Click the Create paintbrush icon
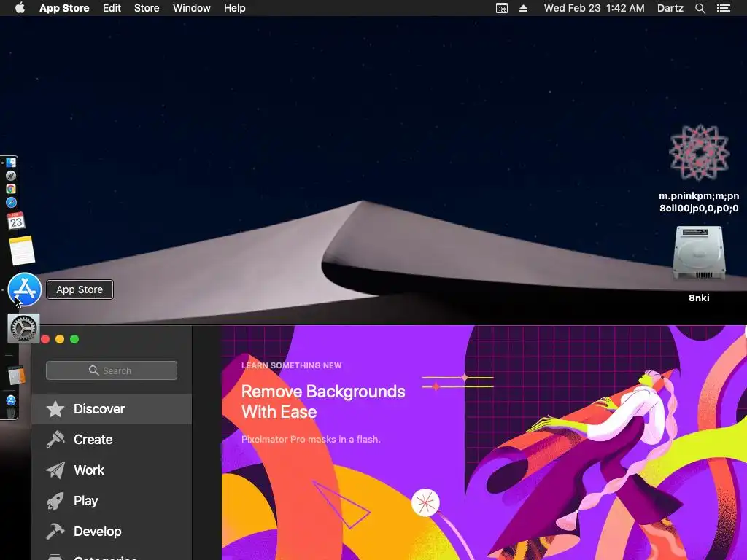The image size is (747, 560). pyautogui.click(x=55, y=440)
